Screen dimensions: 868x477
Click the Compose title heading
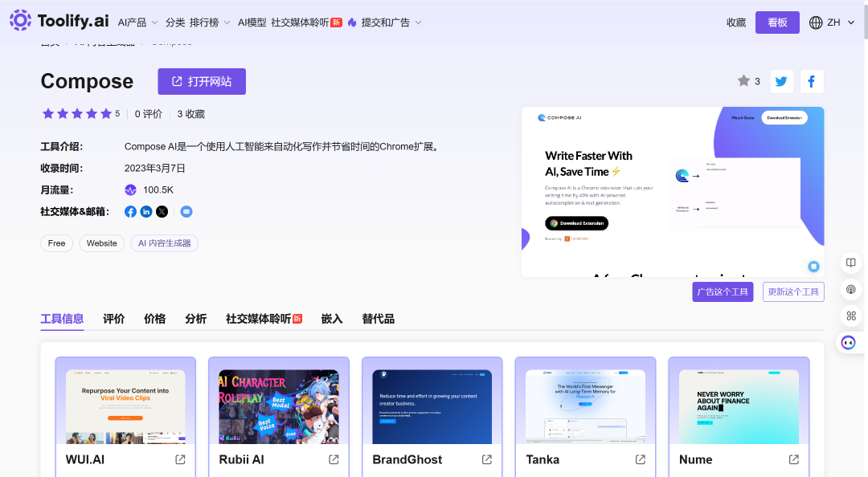coord(87,81)
